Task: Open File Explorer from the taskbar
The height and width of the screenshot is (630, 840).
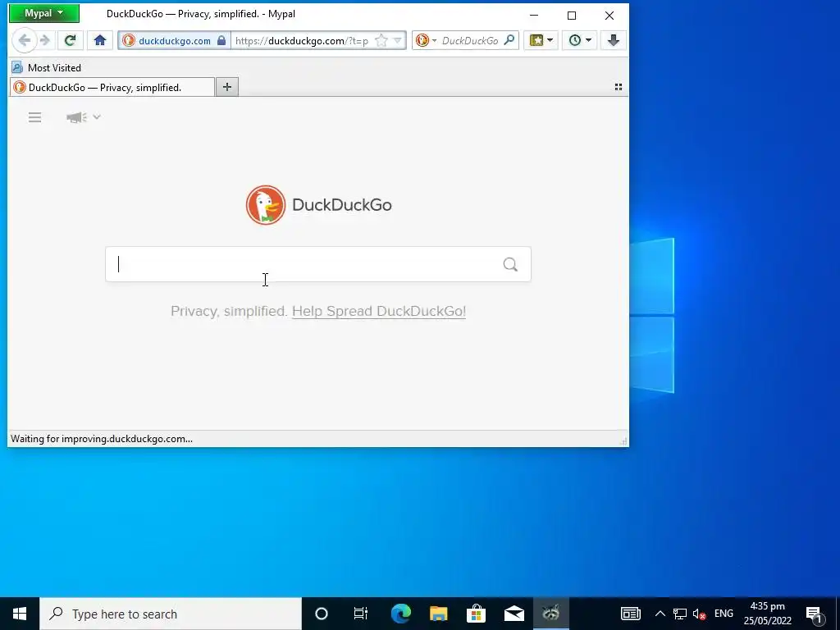Action: click(x=438, y=614)
